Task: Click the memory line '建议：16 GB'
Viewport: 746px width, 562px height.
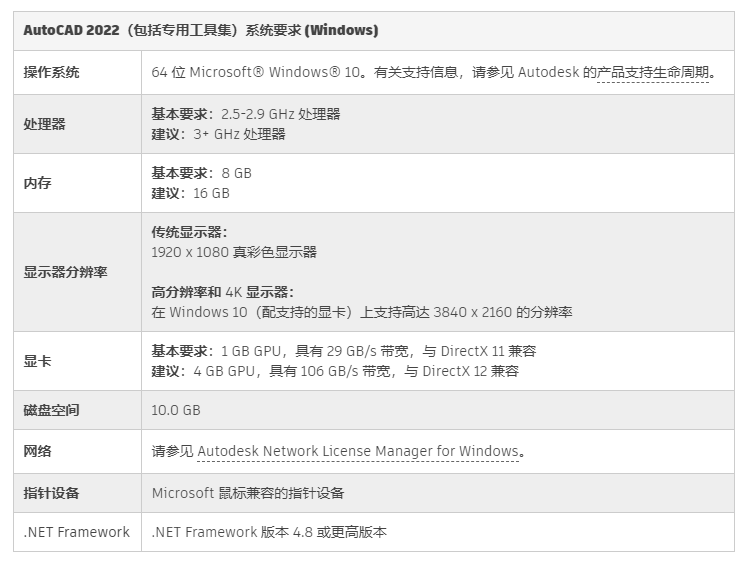Action: 190,193
